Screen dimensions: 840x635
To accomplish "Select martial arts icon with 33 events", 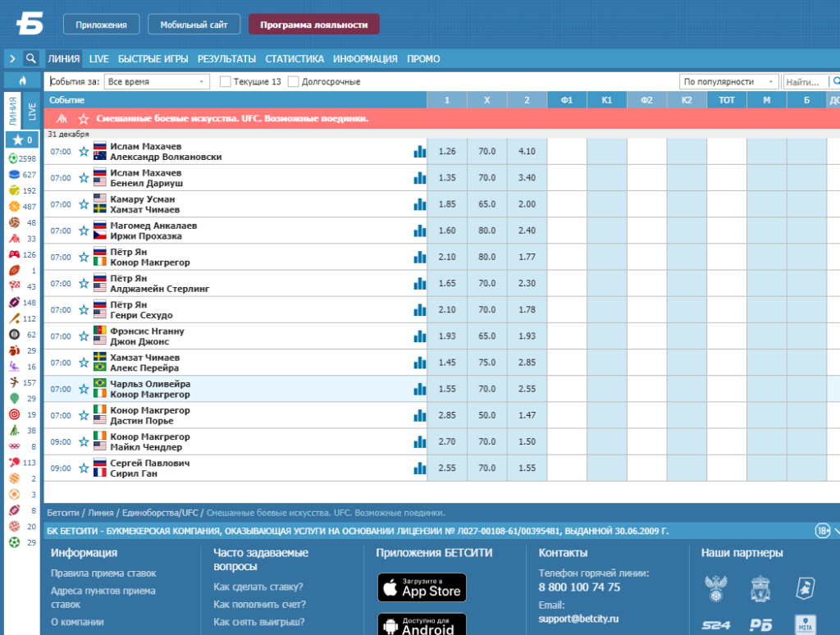I will coord(14,239).
